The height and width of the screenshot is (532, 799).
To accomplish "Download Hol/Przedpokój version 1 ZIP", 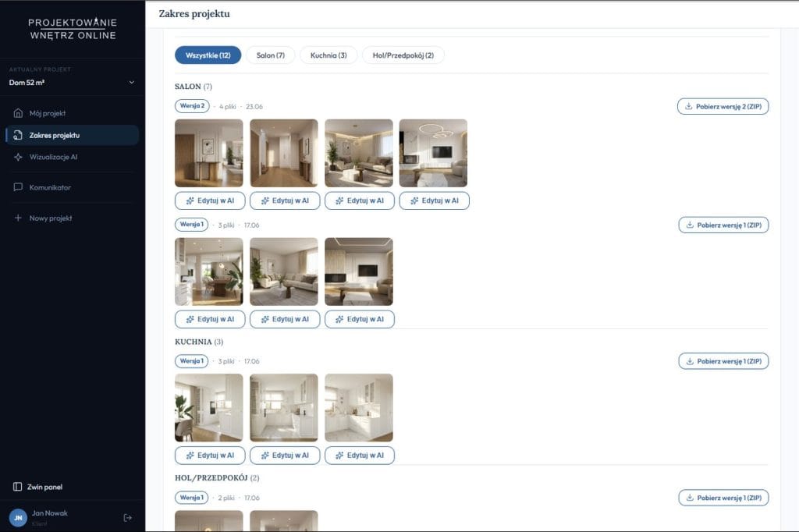I will point(723,498).
